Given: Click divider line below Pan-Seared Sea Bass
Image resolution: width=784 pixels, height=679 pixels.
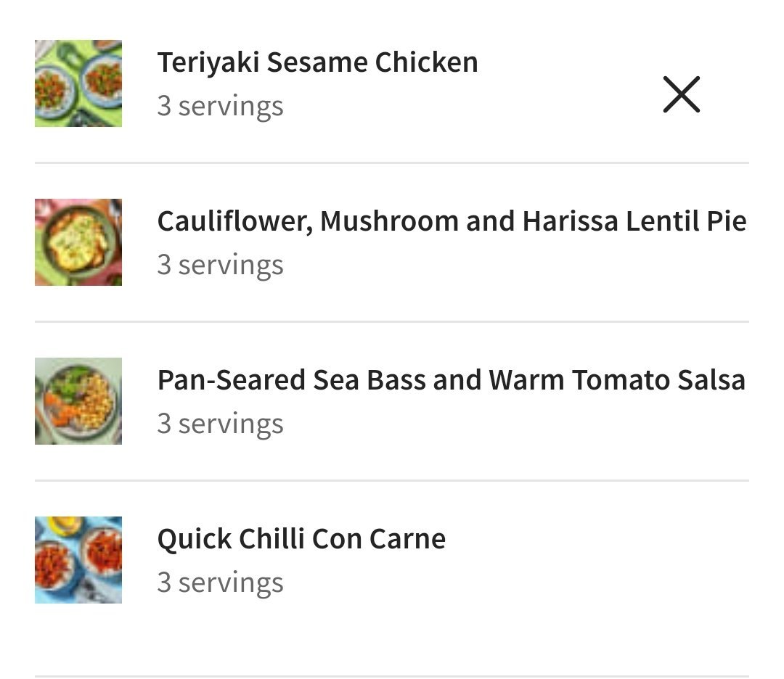Looking at the screenshot, I should click(x=392, y=480).
